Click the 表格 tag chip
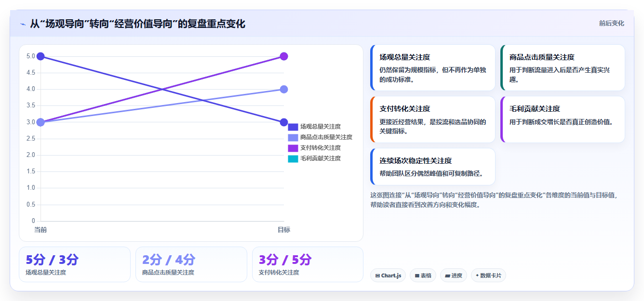The image size is (644, 301). tap(423, 275)
